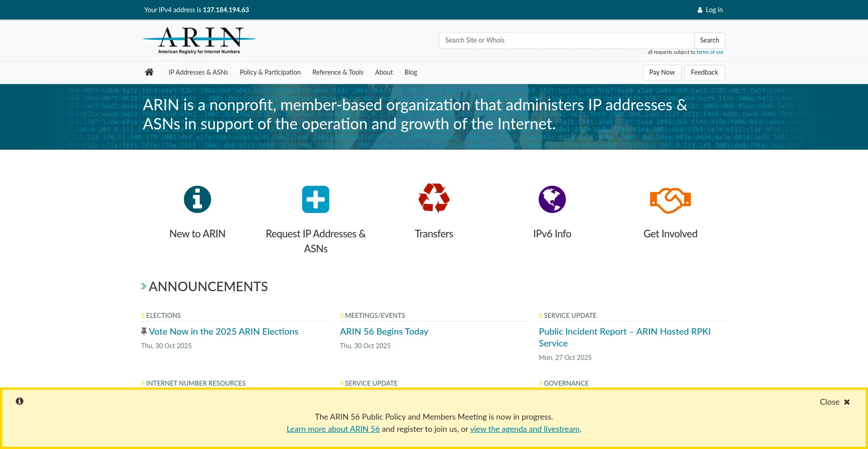Close the ARIN 56 meeting notification banner
Image resolution: width=868 pixels, height=449 pixels.
tap(835, 402)
